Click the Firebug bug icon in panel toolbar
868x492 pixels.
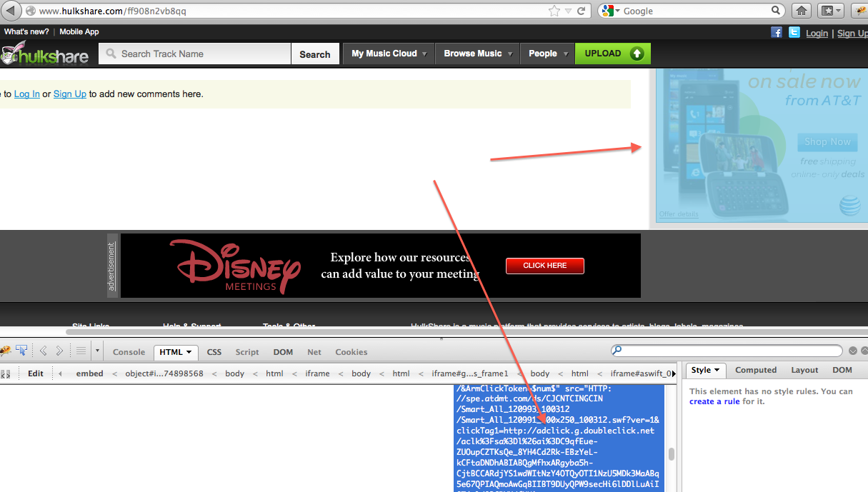(5, 351)
